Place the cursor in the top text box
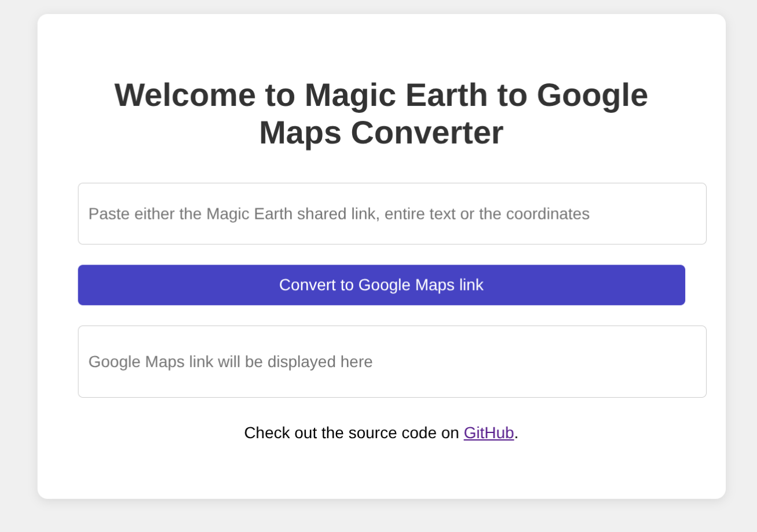Image resolution: width=757 pixels, height=532 pixels. 392,214
